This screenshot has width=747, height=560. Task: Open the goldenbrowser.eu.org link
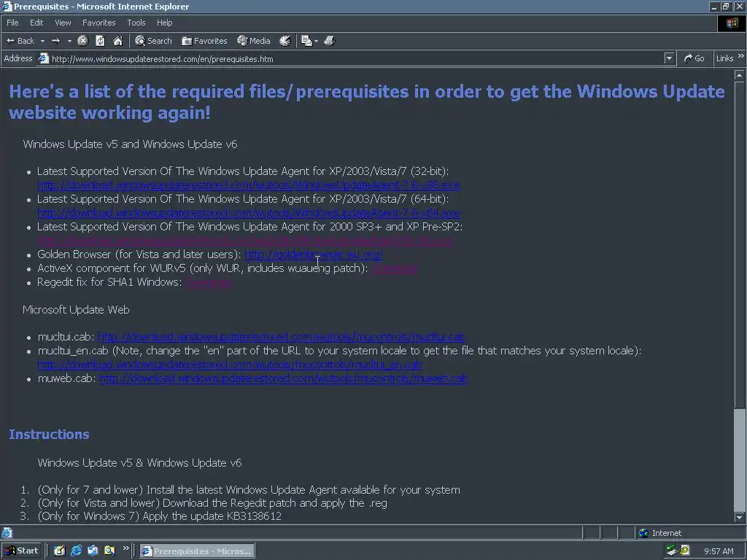[314, 254]
